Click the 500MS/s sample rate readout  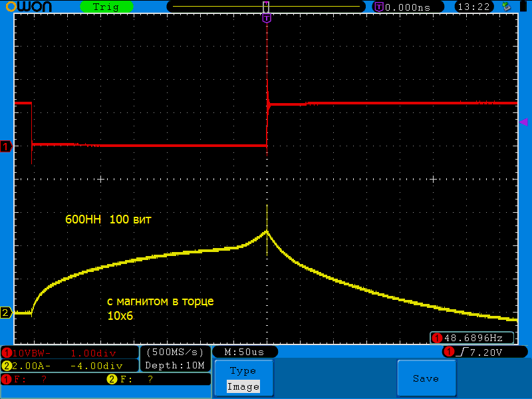[x=175, y=352]
